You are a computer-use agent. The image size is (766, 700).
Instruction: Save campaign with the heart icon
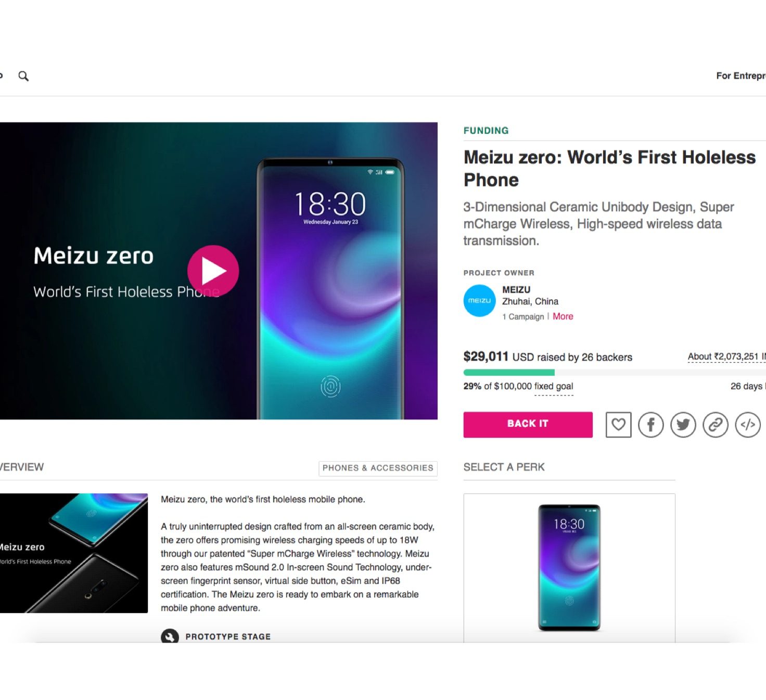click(x=618, y=425)
